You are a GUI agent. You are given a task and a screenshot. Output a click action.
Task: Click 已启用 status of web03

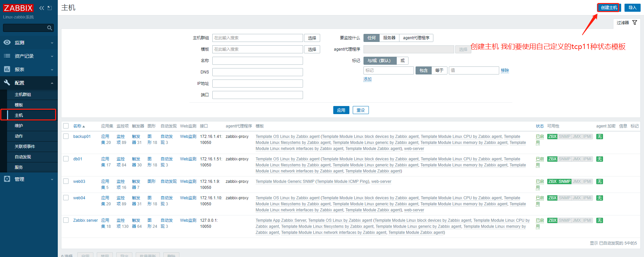[540, 184]
